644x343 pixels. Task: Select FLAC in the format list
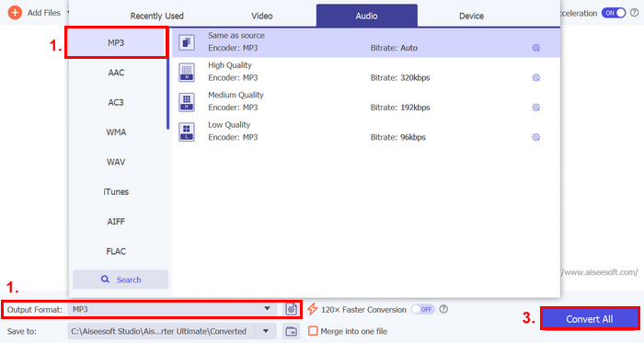tap(116, 251)
